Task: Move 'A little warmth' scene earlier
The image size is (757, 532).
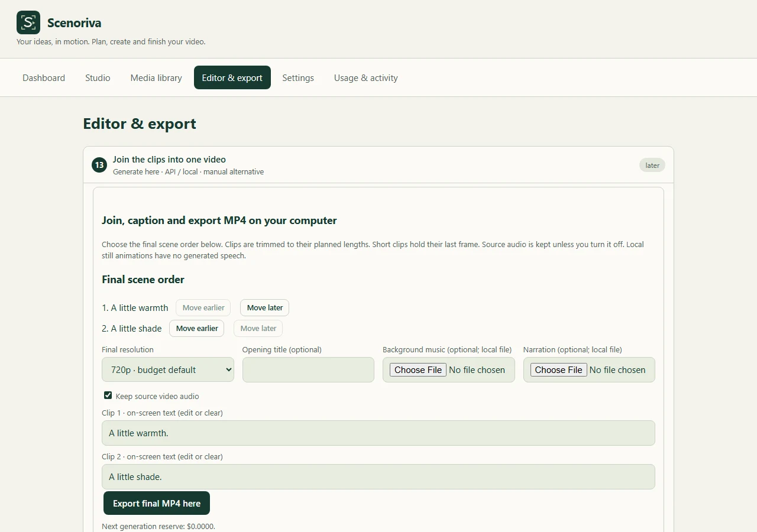Action: (x=203, y=307)
